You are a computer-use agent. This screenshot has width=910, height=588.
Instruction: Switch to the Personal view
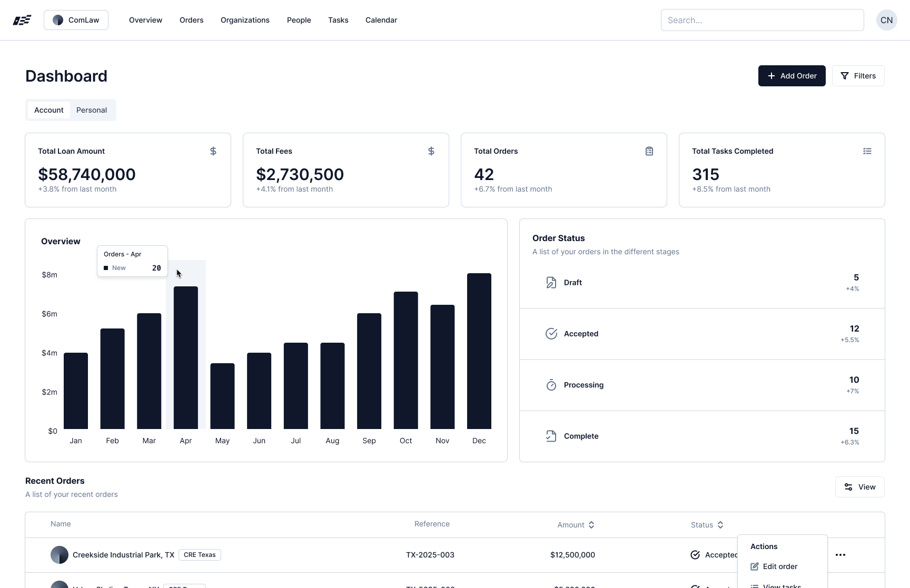(92, 110)
